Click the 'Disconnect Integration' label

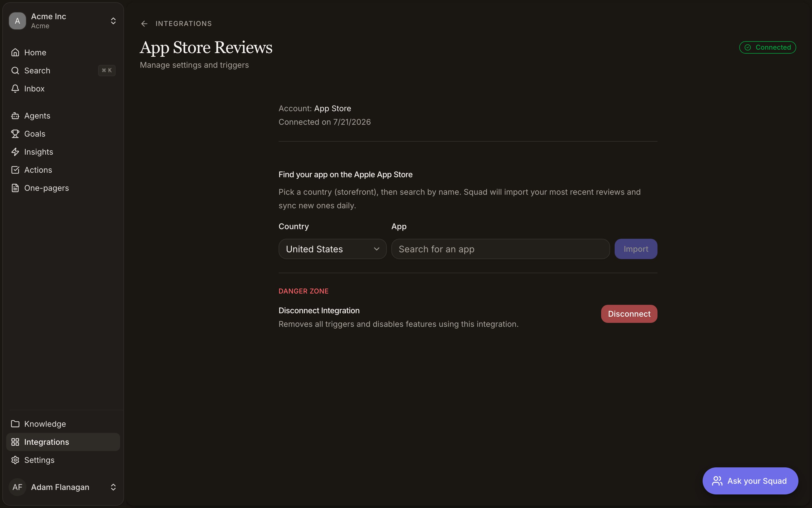tap(319, 310)
